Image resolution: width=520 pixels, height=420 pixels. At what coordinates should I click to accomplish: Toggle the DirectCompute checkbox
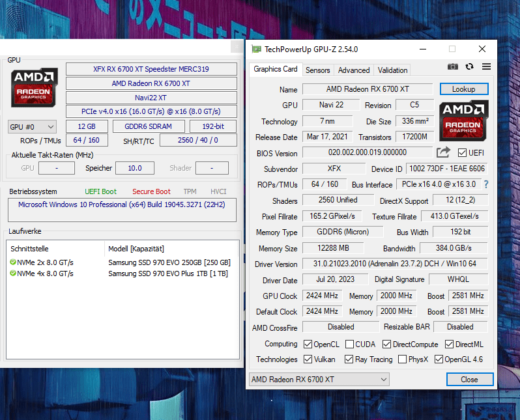click(386, 344)
